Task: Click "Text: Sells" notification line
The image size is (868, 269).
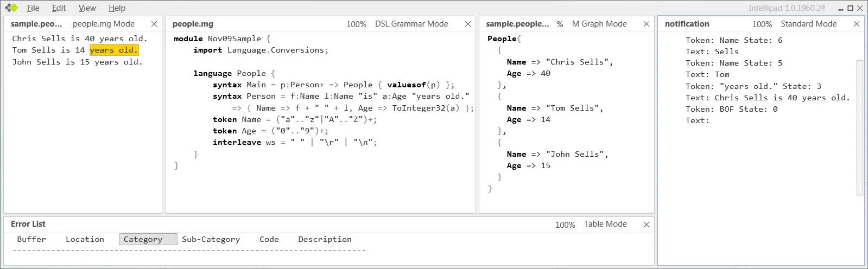Action: point(712,52)
